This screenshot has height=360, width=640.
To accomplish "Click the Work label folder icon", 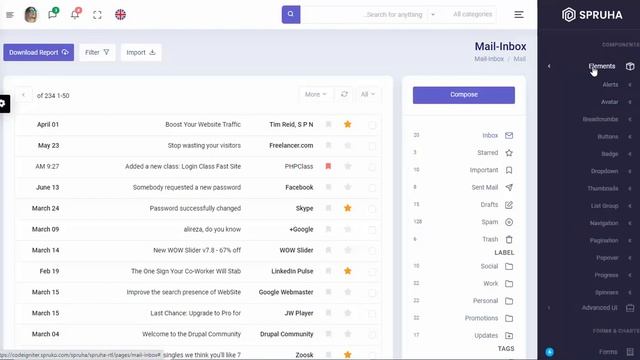I will pos(509,284).
